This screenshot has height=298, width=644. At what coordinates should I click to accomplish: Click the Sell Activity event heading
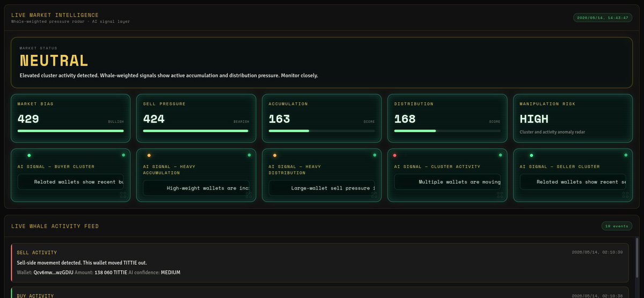(37, 252)
